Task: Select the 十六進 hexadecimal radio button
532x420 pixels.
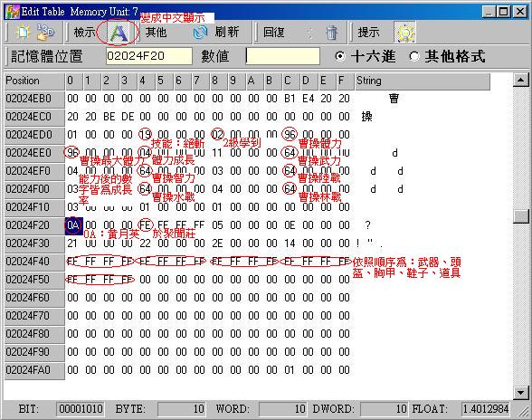Action: click(x=339, y=56)
